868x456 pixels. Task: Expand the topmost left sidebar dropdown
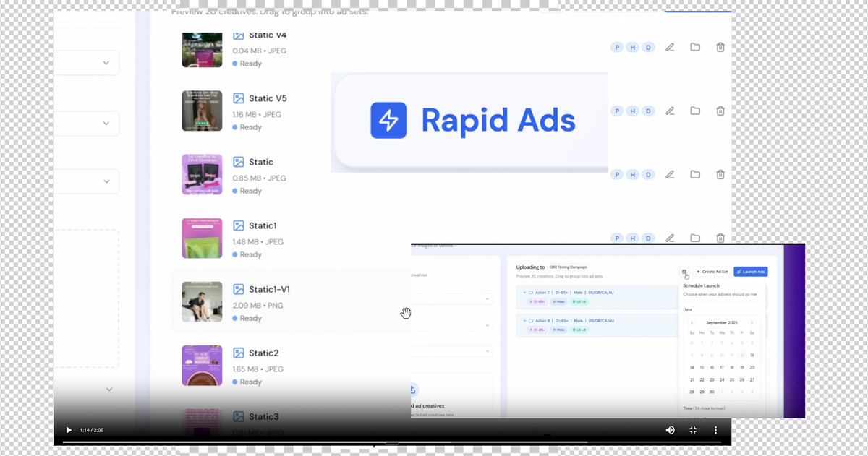tap(106, 63)
